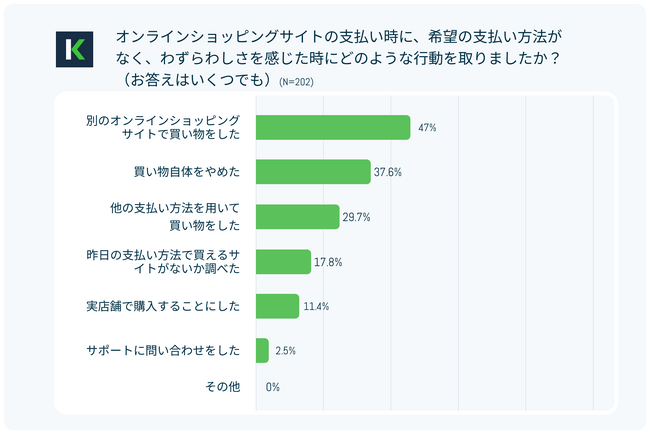Click the 37.6% value label
Image resolution: width=650 pixels, height=435 pixels.
pos(389,172)
